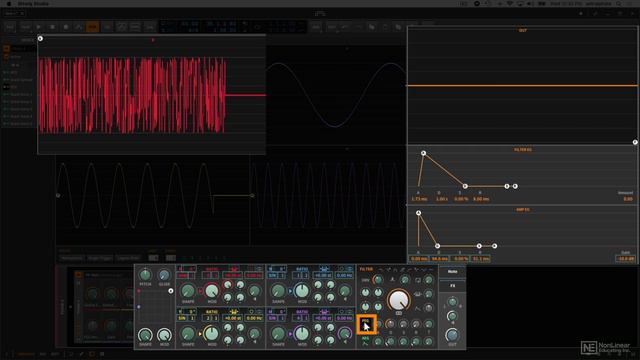The height and width of the screenshot is (360, 640).
Task: Switch to the FX tab in FM-4
Action: (x=452, y=286)
